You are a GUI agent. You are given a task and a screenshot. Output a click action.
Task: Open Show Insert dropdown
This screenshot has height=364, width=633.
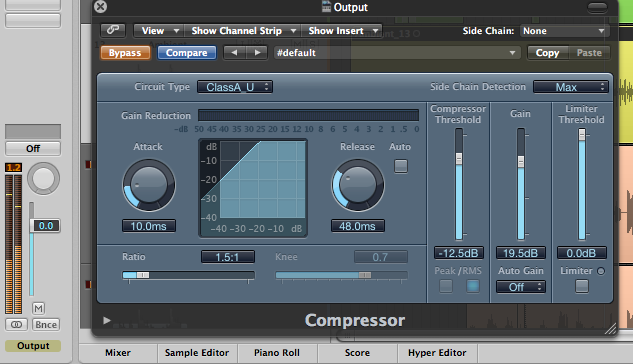click(x=342, y=31)
